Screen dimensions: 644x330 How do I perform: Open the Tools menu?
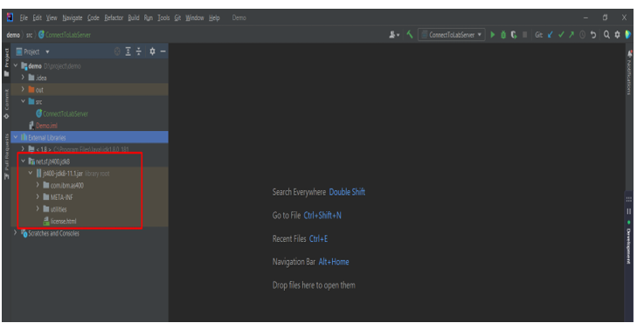[x=163, y=17]
